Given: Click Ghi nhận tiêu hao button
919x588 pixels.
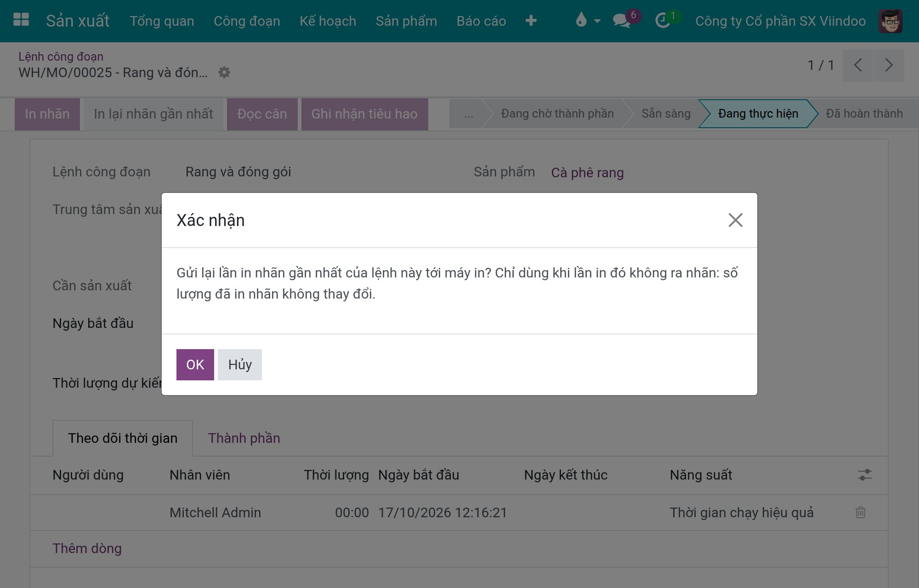Looking at the screenshot, I should click(364, 114).
